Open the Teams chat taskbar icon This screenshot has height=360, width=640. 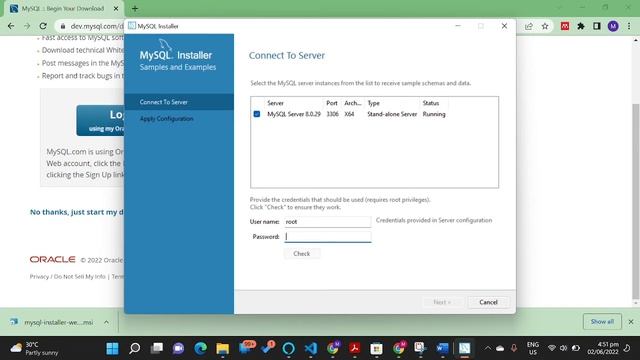point(178,348)
